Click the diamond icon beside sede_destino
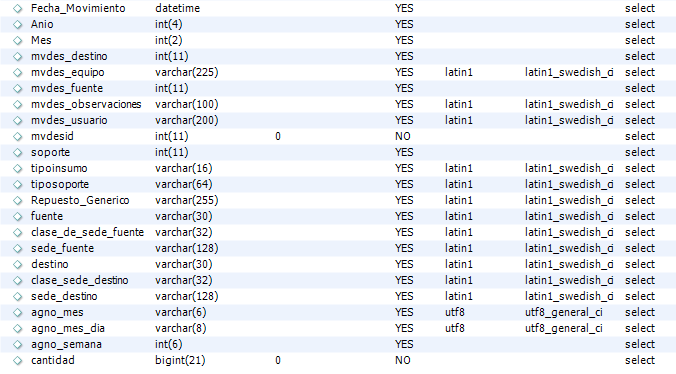The image size is (676, 374). [18, 296]
